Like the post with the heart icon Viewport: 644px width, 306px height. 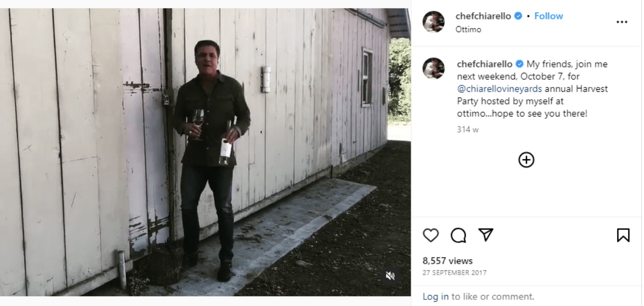tap(430, 235)
